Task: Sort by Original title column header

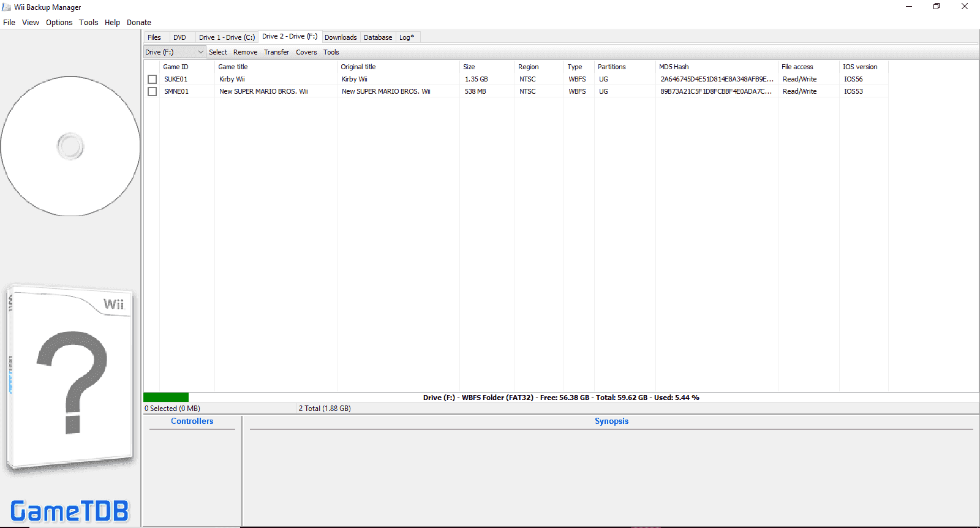Action: coord(398,67)
